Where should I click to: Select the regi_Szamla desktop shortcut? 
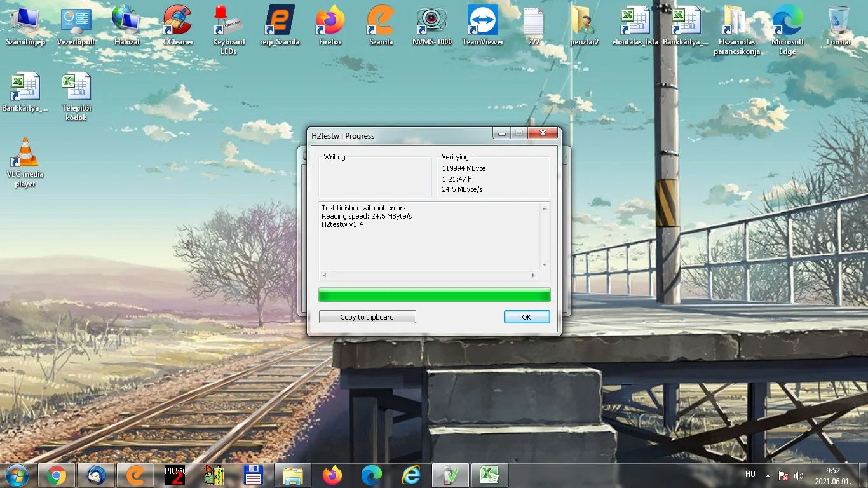click(x=280, y=26)
